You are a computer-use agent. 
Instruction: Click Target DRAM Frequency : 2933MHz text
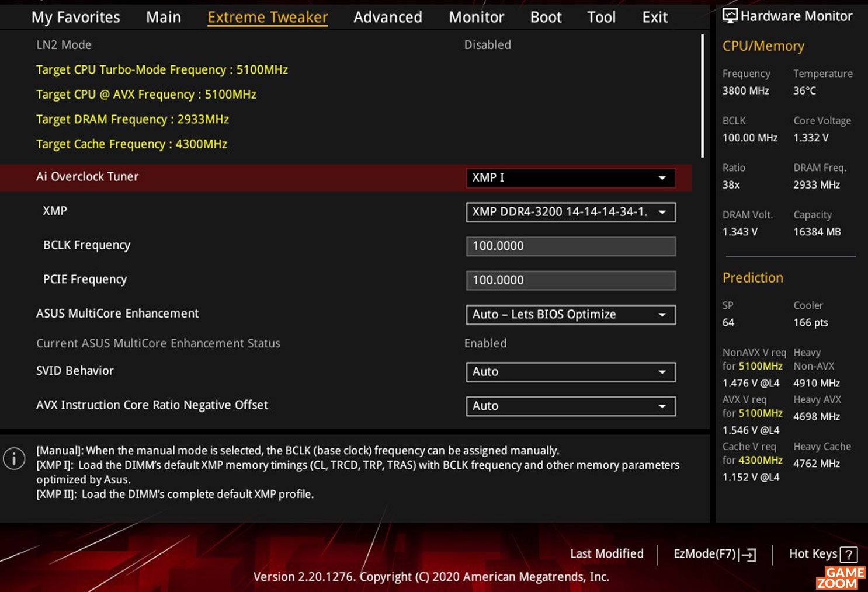coord(133,119)
